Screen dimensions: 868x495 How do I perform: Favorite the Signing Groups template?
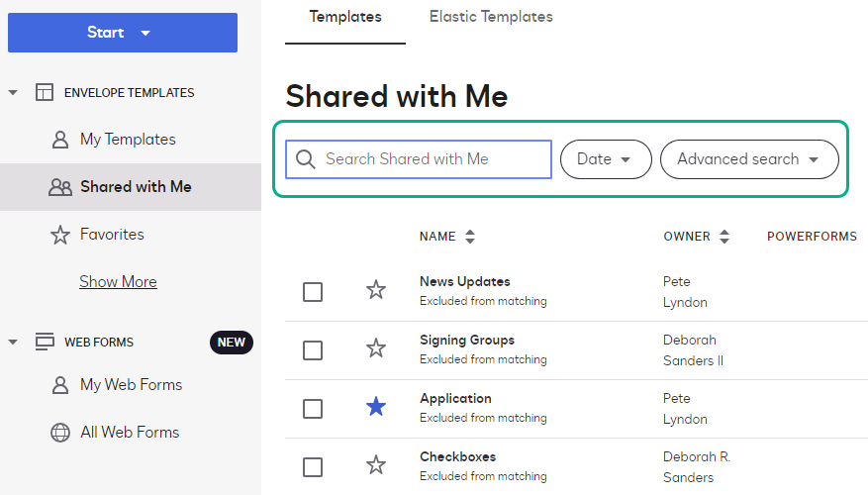(376, 348)
